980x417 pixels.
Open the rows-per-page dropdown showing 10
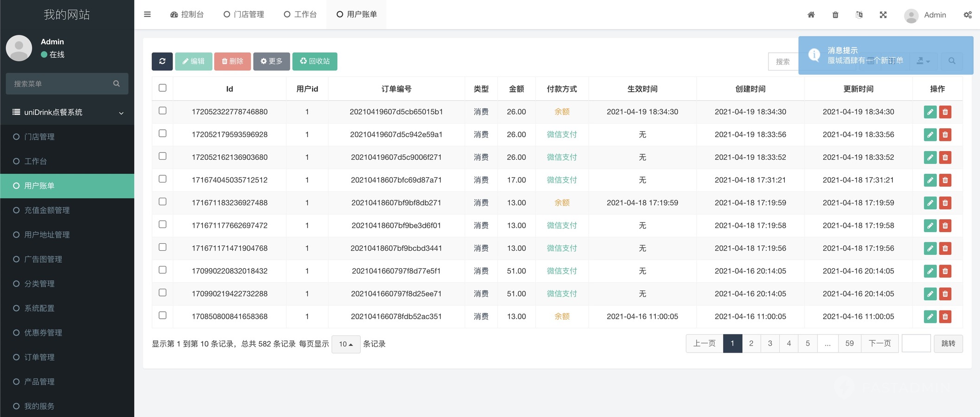[346, 344]
